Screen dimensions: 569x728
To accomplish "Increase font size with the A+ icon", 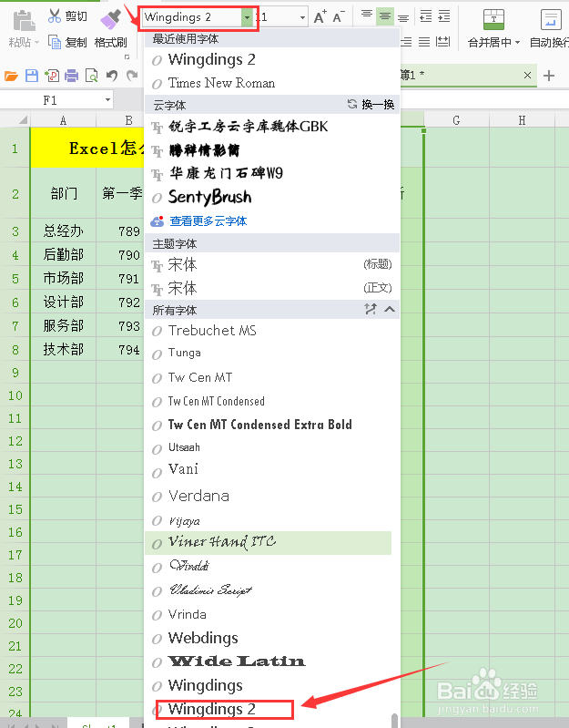I will point(320,17).
